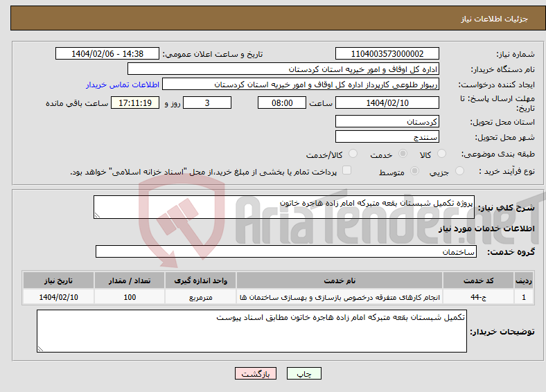Click the remaining time field 17:11:19

point(135,103)
